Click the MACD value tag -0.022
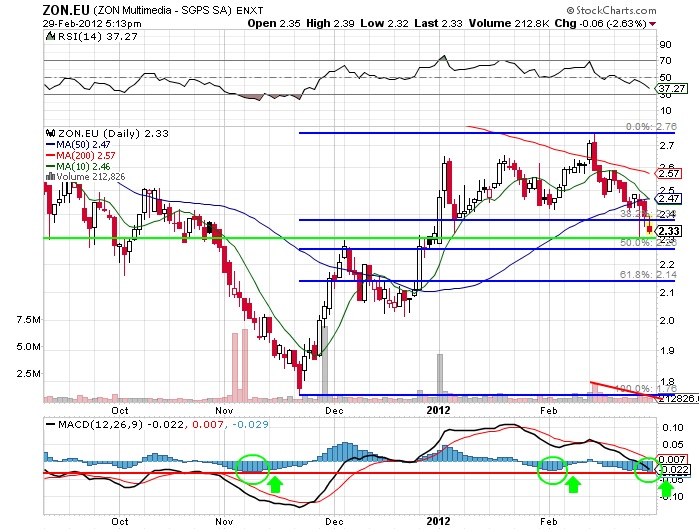The image size is (699, 529). pyautogui.click(x=674, y=470)
